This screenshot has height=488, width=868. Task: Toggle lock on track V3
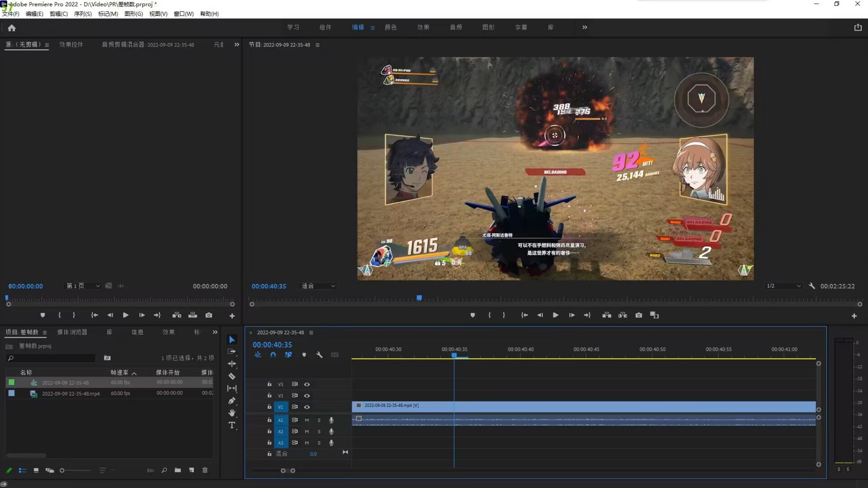coord(269,384)
